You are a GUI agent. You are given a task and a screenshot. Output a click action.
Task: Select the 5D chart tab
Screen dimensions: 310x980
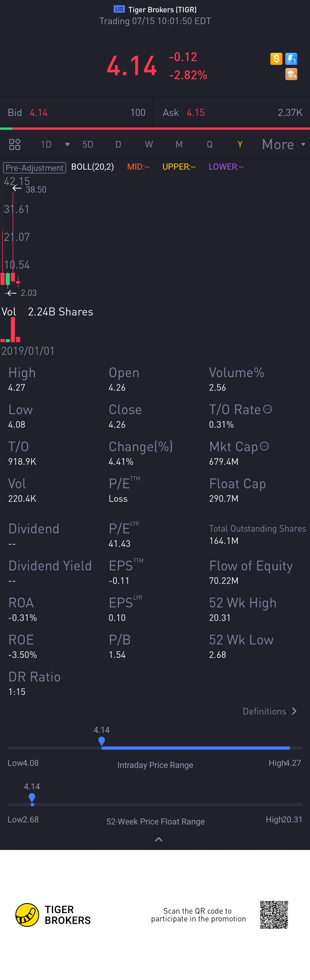pyautogui.click(x=88, y=144)
